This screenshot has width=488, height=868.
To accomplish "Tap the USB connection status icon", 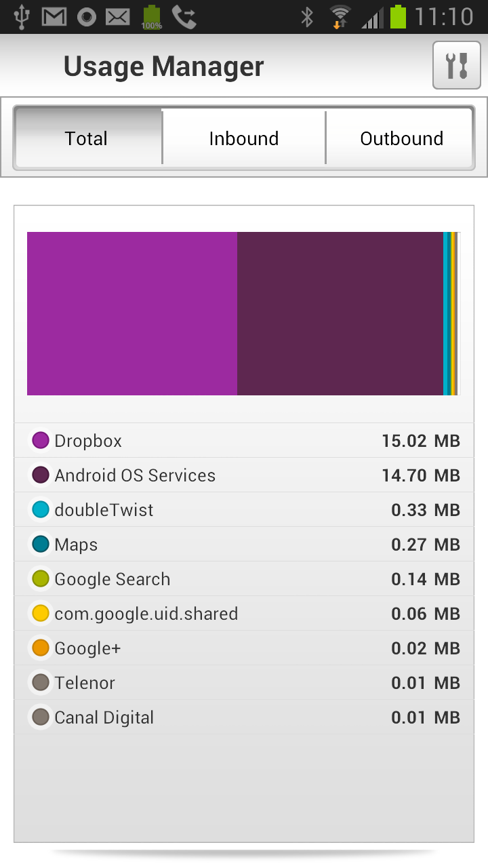I will tap(22, 17).
